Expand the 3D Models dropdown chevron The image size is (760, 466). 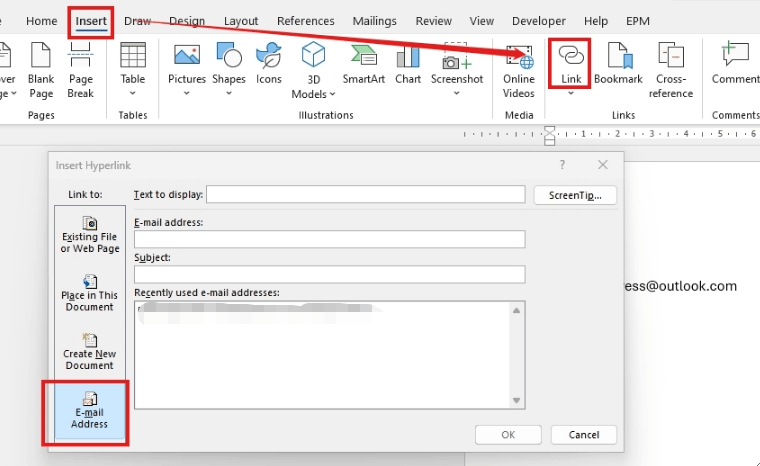(332, 94)
